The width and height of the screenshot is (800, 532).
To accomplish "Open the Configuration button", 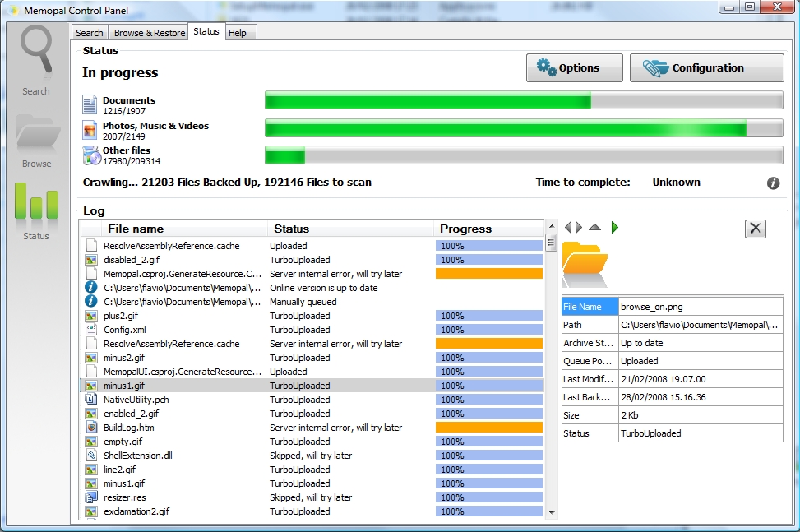I will pos(706,68).
